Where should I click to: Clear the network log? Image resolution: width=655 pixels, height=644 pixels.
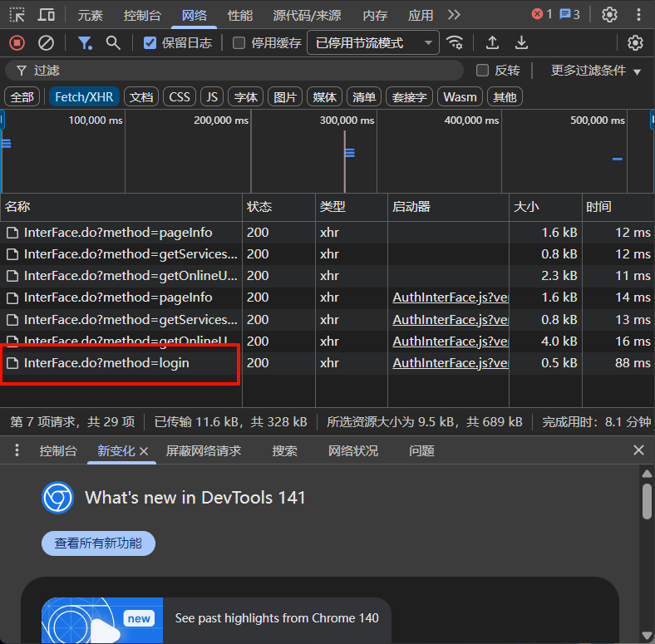pos(47,42)
